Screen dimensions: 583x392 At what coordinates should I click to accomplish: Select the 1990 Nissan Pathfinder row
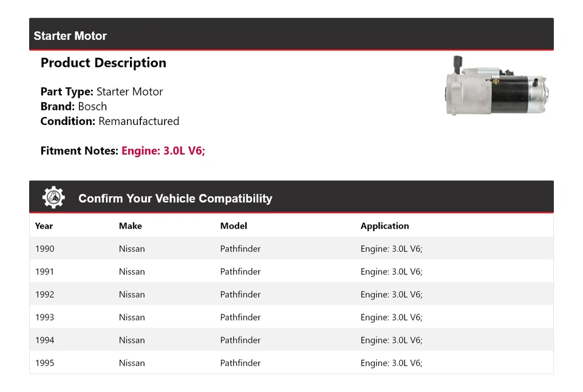(291, 248)
